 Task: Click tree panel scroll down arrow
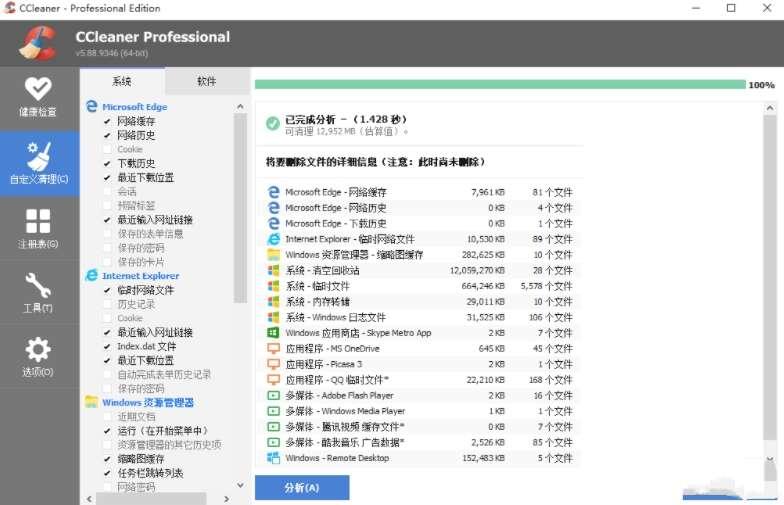[240, 485]
